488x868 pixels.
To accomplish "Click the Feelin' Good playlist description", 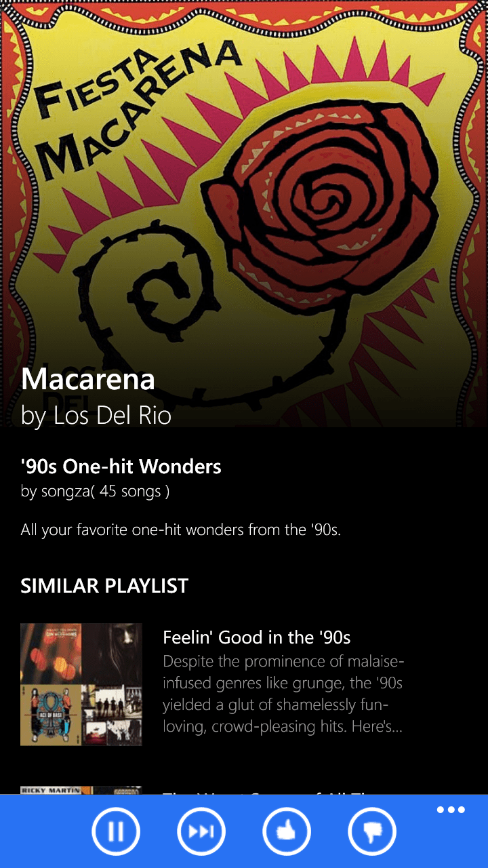I will pos(283,694).
